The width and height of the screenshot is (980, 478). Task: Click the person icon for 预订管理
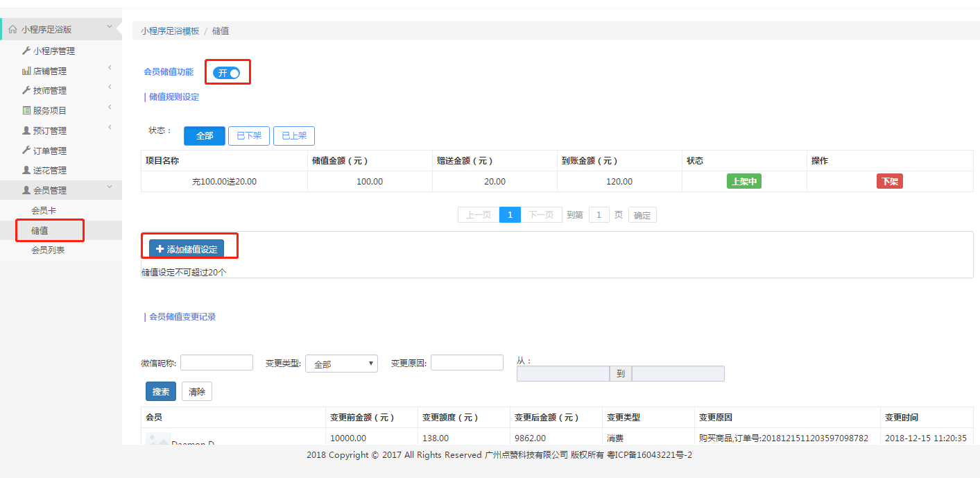pos(26,130)
